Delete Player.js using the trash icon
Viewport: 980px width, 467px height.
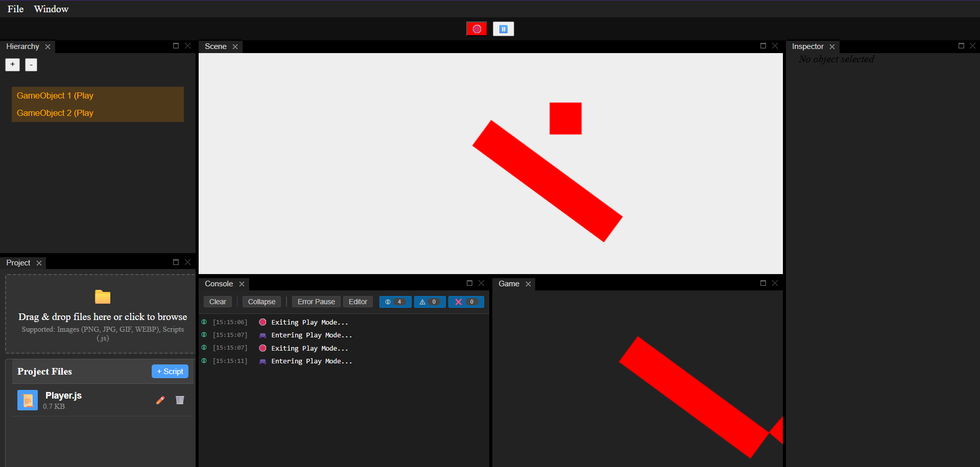click(180, 400)
